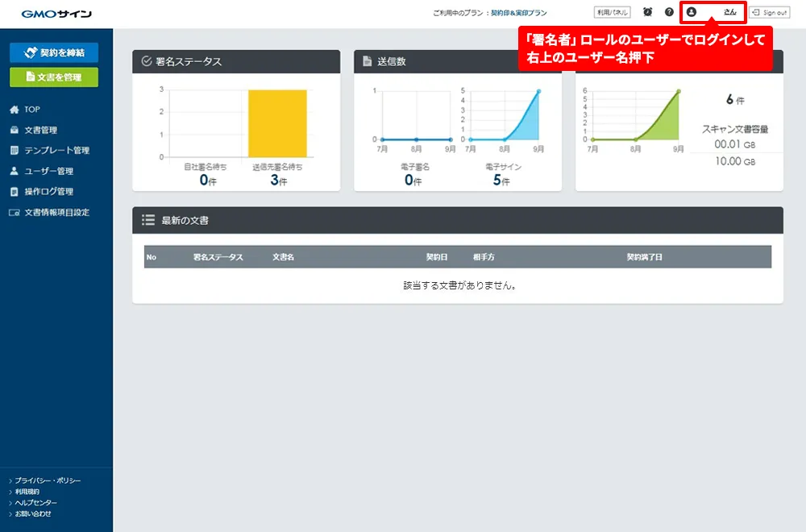
Task: Click the user avatar icon in the header
Action: (x=692, y=12)
